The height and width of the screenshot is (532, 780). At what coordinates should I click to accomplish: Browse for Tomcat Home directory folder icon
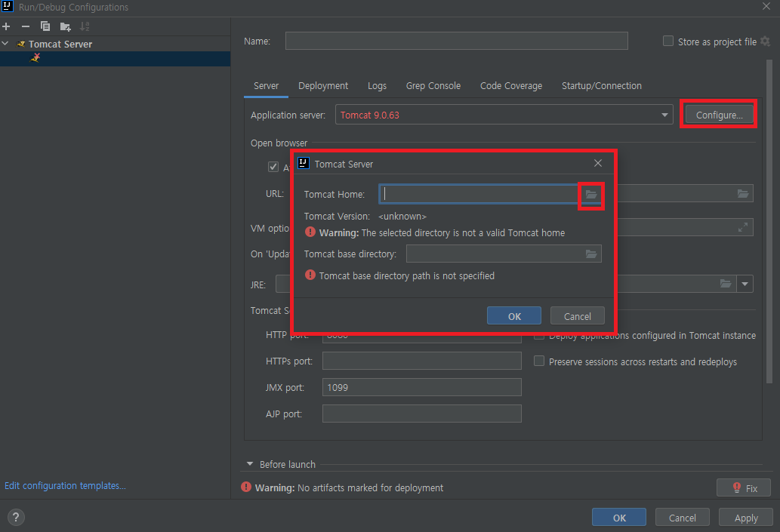(x=591, y=195)
